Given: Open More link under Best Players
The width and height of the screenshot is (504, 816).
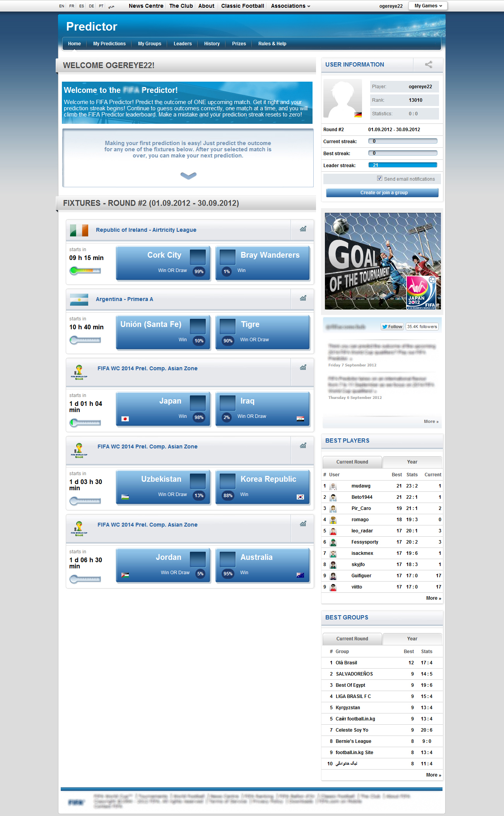Looking at the screenshot, I should [434, 598].
